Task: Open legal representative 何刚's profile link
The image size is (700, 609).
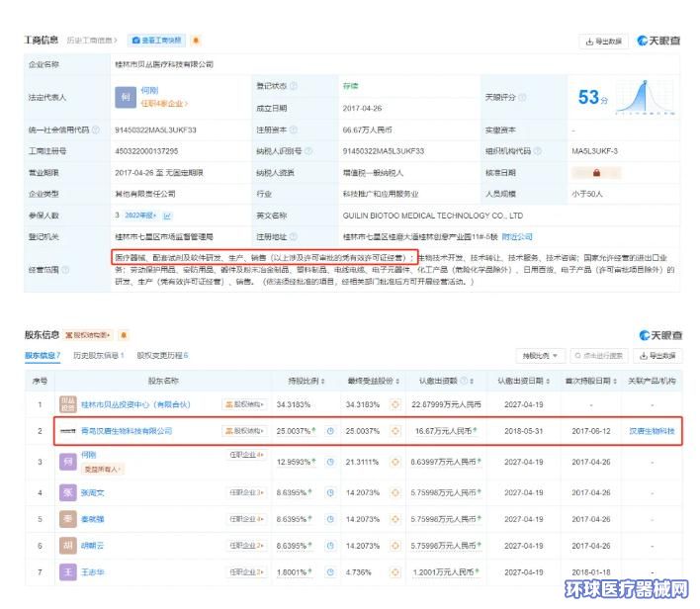Action: pyautogui.click(x=149, y=91)
